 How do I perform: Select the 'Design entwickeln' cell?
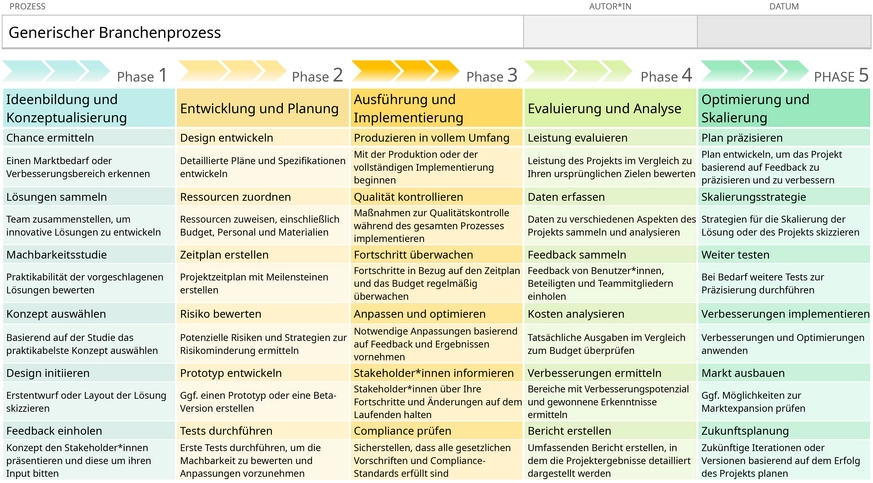(x=263, y=137)
